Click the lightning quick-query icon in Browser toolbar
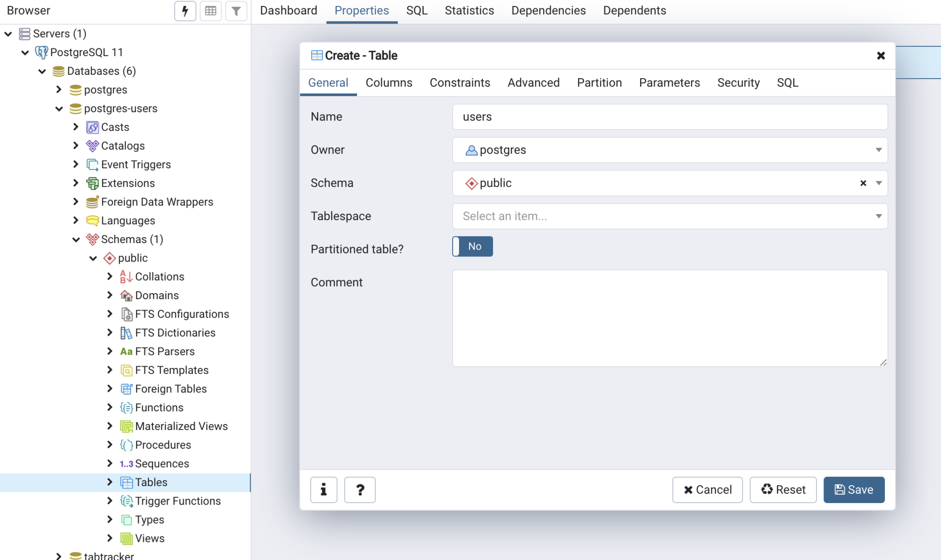The height and width of the screenshot is (560, 941). pos(185,11)
